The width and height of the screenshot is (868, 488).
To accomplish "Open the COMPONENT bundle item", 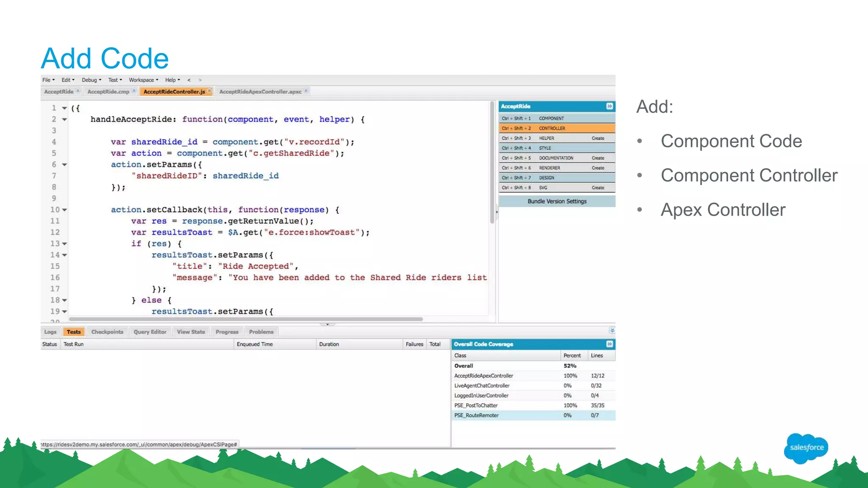I will [x=557, y=118].
